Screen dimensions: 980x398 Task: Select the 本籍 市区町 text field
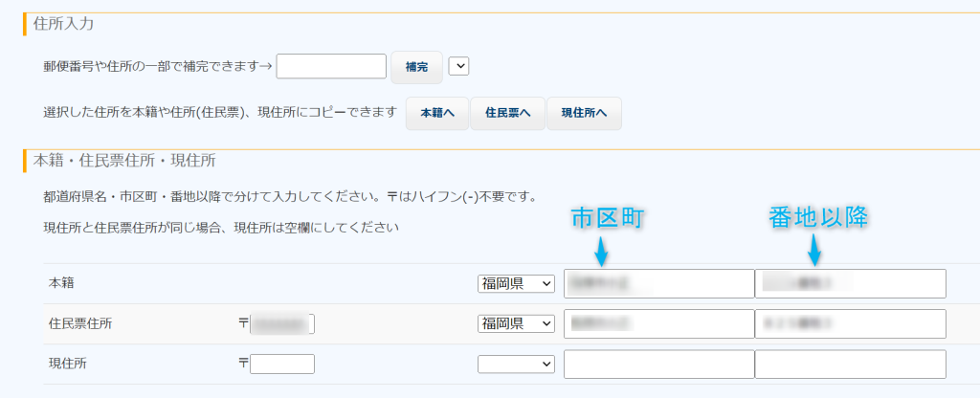click(x=658, y=283)
